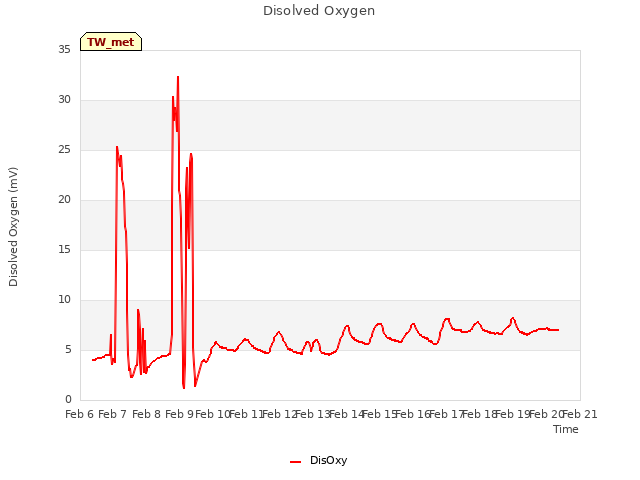Click the 'Feb 18' x-axis tick label
Image resolution: width=640 pixels, height=480 pixels.
pos(480,414)
